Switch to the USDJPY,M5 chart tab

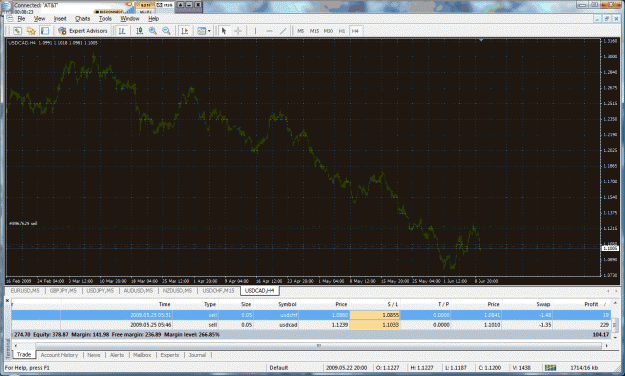tap(100, 291)
